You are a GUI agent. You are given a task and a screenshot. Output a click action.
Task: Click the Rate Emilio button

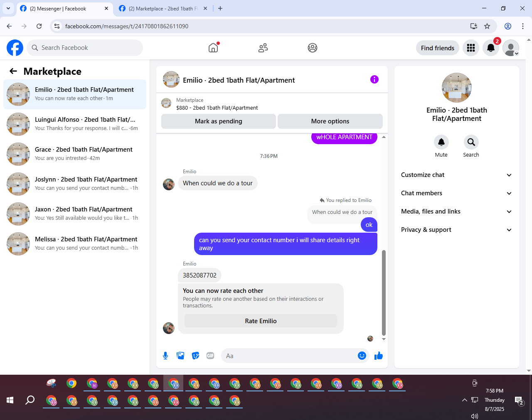coord(261,321)
